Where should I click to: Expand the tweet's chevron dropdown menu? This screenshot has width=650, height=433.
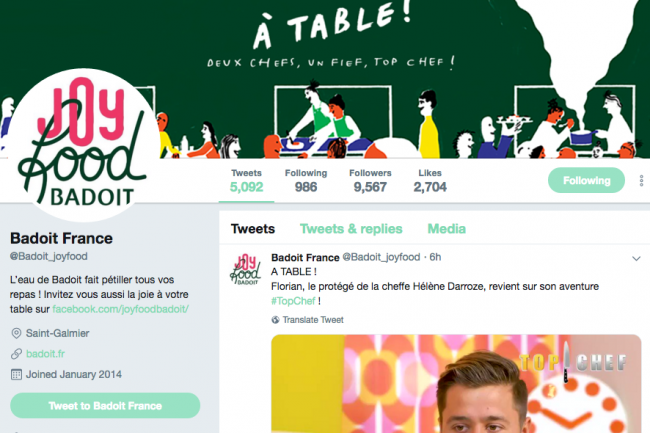636,259
